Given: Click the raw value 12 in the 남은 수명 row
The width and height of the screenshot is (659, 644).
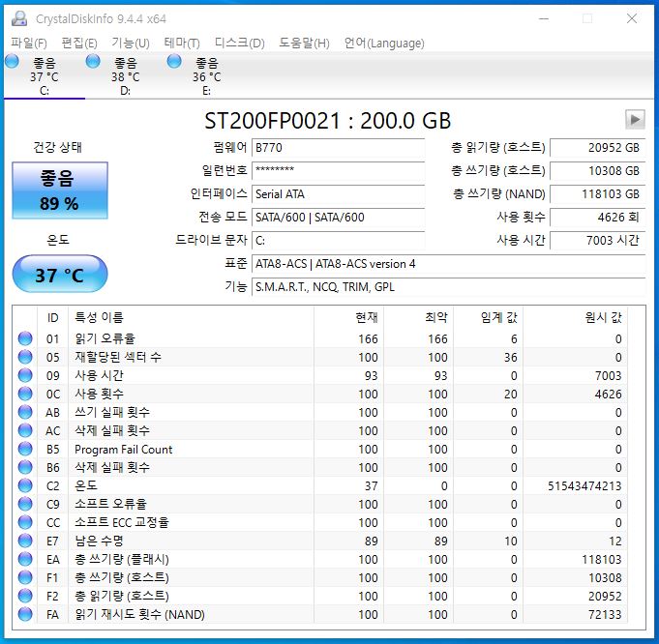Looking at the screenshot, I should (615, 542).
